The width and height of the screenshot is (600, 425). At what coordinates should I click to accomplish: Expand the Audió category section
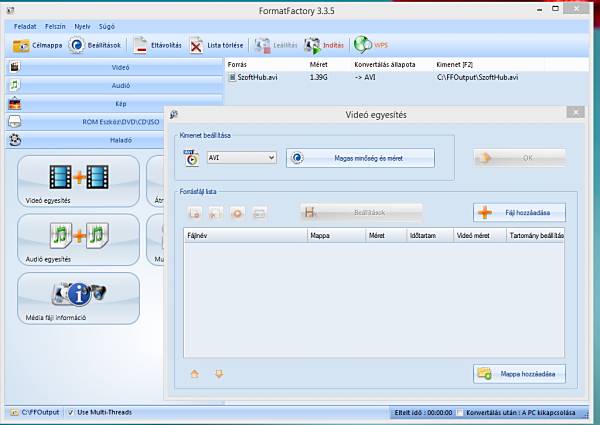pyautogui.click(x=120, y=86)
